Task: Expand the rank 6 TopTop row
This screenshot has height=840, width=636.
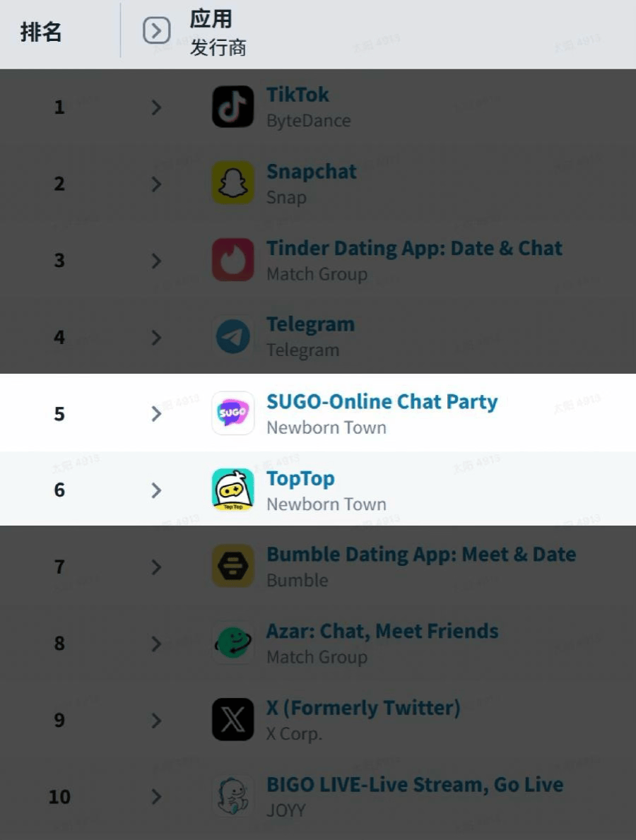Action: pos(157,490)
